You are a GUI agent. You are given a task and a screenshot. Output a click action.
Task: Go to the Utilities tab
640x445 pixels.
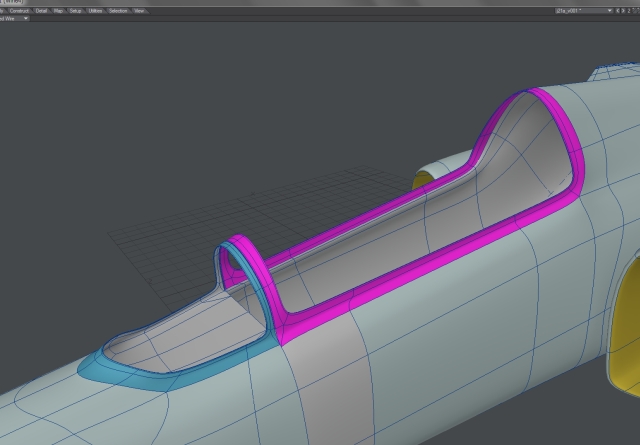pyautogui.click(x=95, y=11)
